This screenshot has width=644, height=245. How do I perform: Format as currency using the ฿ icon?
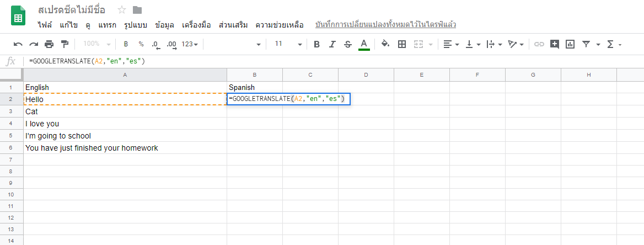coord(126,44)
